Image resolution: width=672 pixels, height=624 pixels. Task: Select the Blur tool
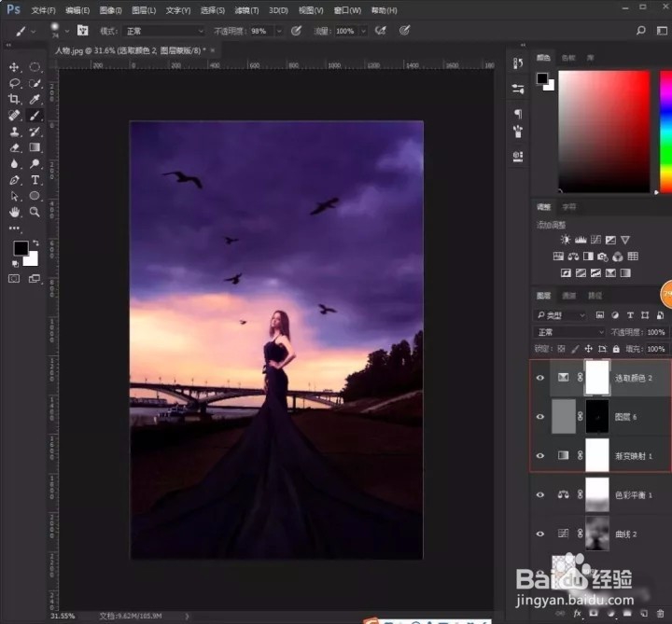click(x=14, y=163)
